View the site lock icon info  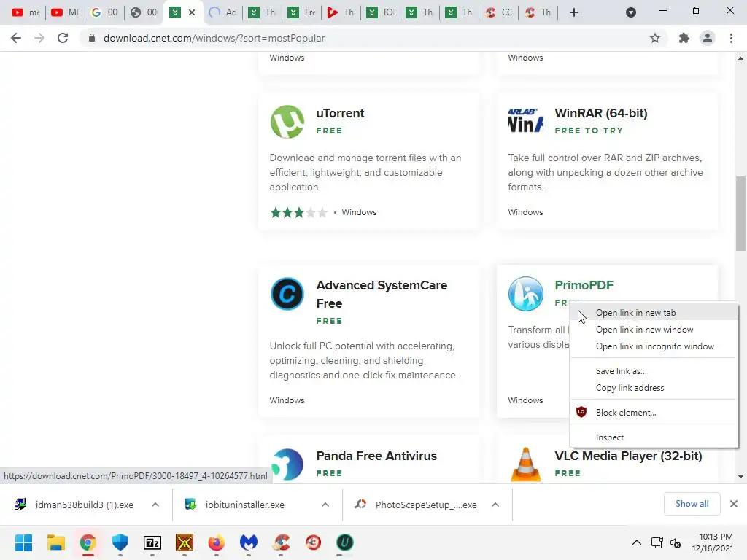92,38
